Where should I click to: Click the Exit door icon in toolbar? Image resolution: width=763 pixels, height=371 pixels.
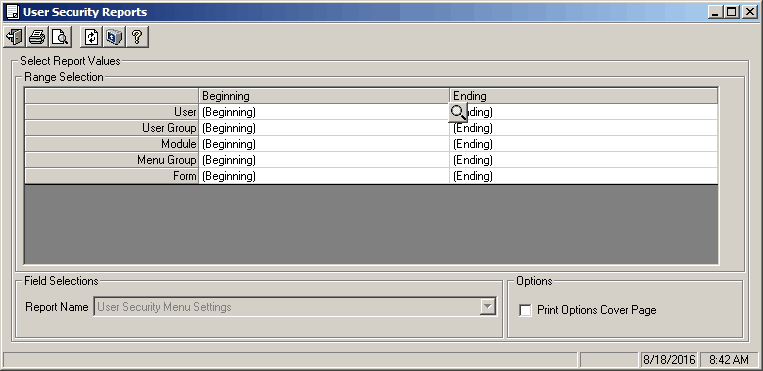click(x=14, y=37)
